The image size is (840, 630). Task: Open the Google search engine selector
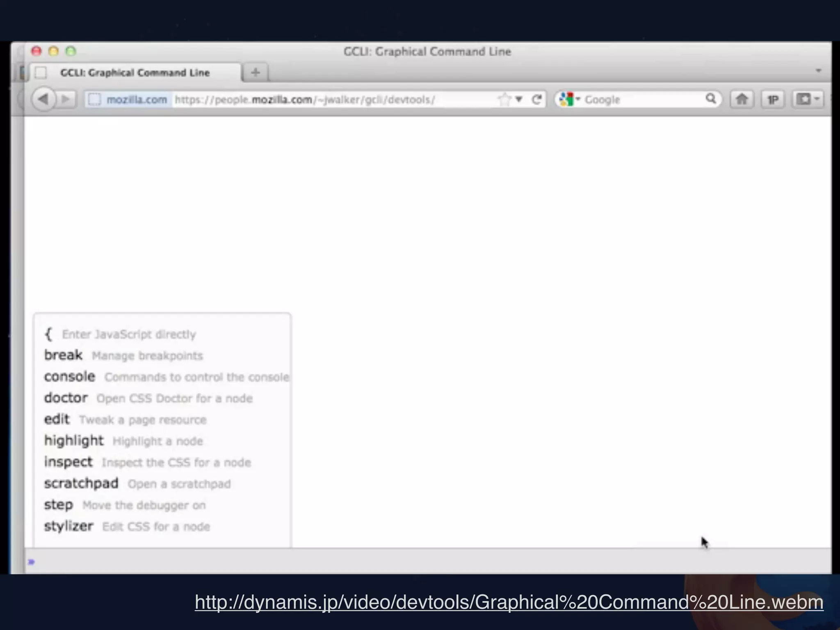(x=569, y=99)
